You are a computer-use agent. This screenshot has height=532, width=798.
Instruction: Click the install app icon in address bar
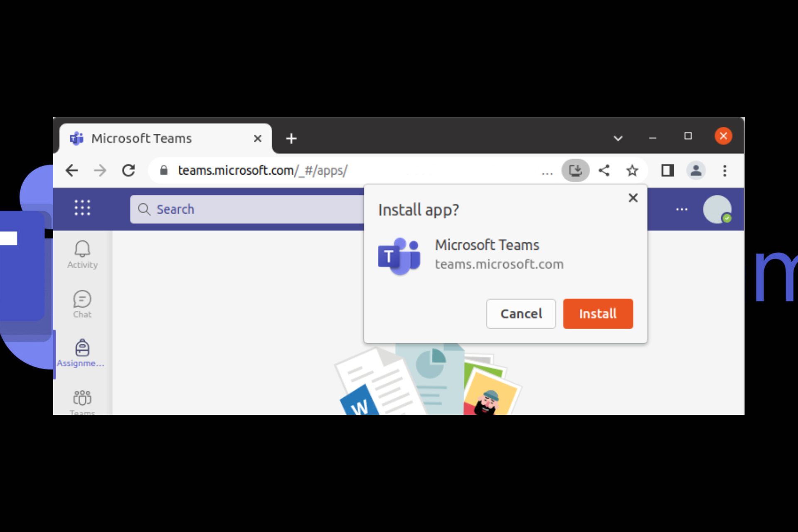pos(575,170)
